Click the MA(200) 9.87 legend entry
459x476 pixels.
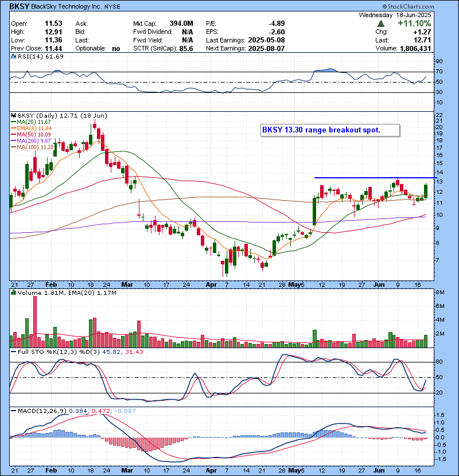(31, 141)
